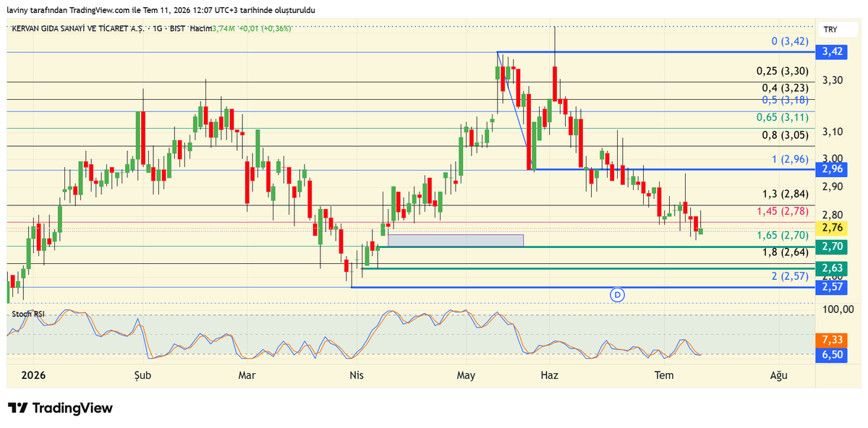Click the 3,30 price axis value
868x428 pixels.
(x=833, y=80)
